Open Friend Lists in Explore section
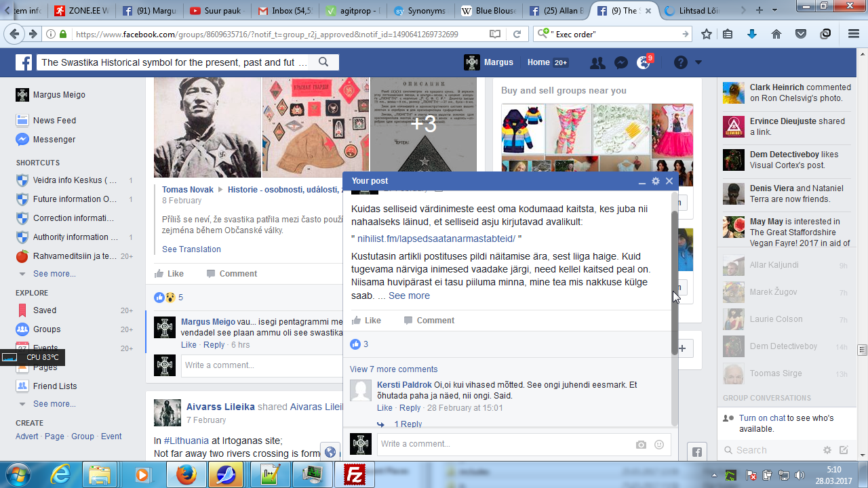 (x=55, y=386)
